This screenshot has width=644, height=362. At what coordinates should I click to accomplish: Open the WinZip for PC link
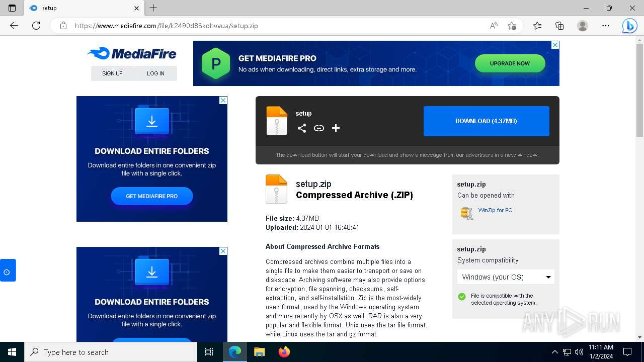[495, 210]
